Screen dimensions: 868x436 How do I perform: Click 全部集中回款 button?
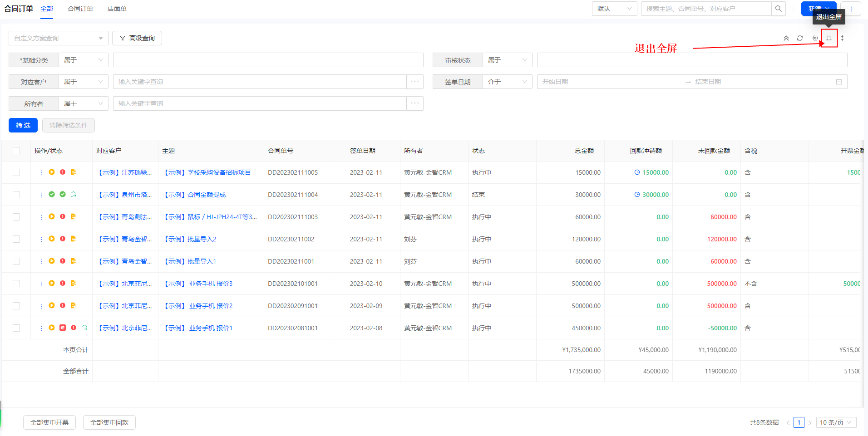pyautogui.click(x=109, y=422)
